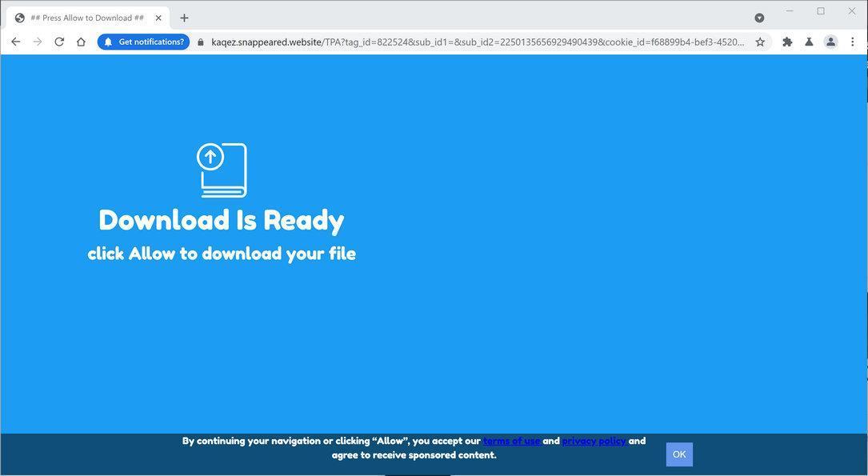The height and width of the screenshot is (476, 868).
Task: Click the page reload icon
Action: point(59,42)
